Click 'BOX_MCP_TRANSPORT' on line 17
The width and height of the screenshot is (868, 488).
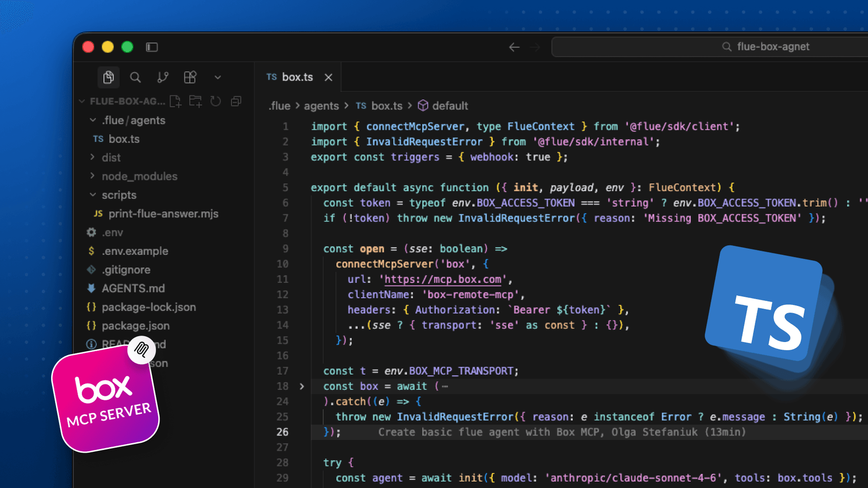pos(461,371)
